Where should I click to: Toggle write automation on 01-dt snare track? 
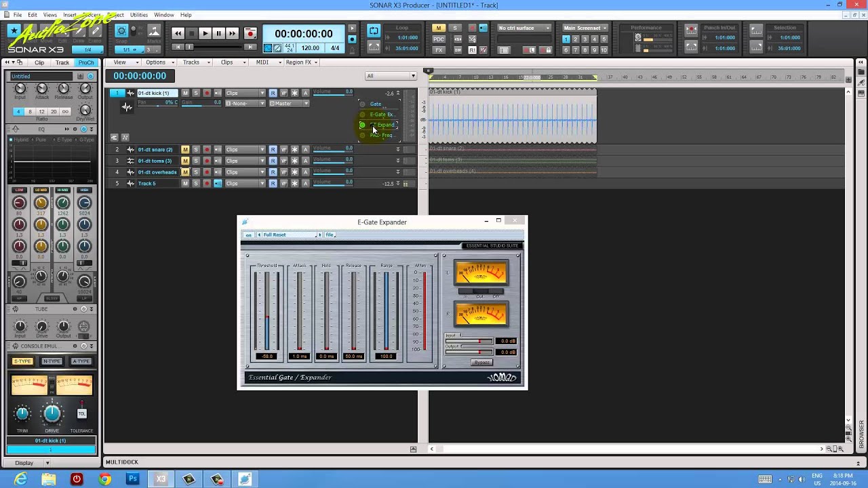tap(284, 150)
